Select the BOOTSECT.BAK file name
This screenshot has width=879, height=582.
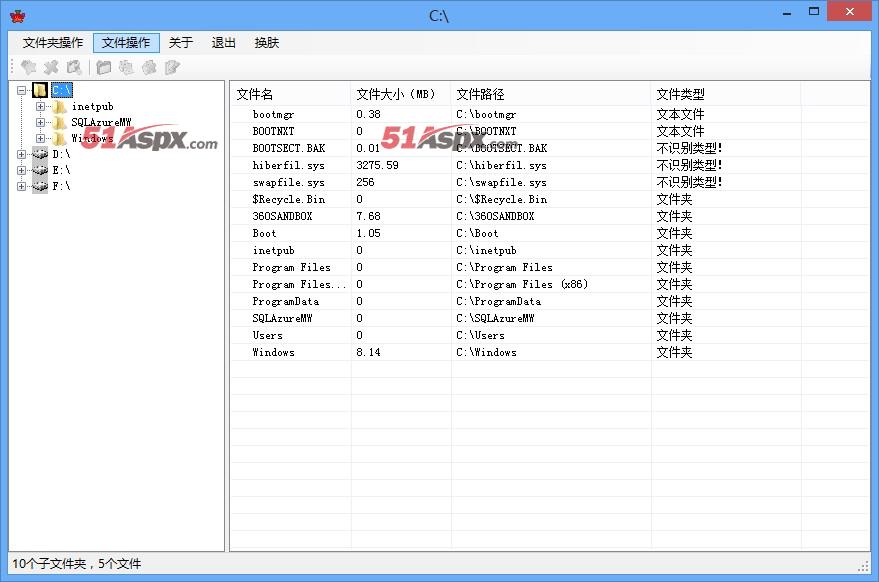click(x=289, y=148)
